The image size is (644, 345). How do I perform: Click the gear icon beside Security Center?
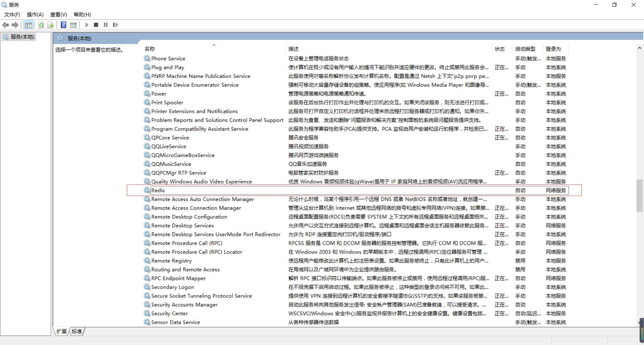(147, 313)
